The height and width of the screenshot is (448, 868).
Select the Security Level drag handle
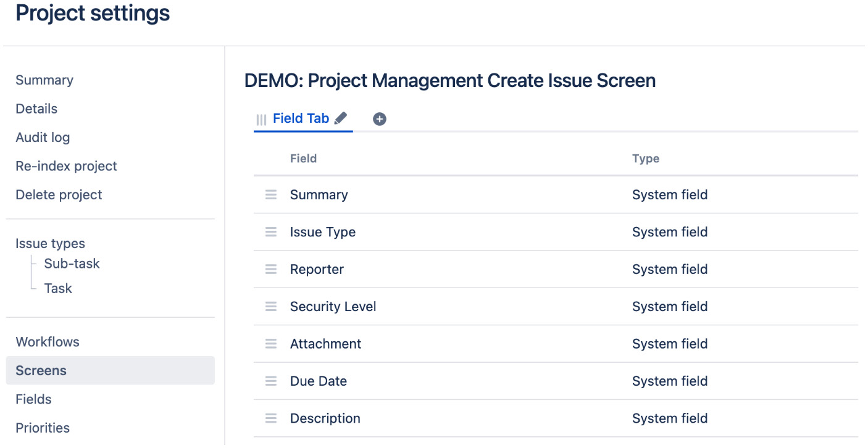coord(270,306)
